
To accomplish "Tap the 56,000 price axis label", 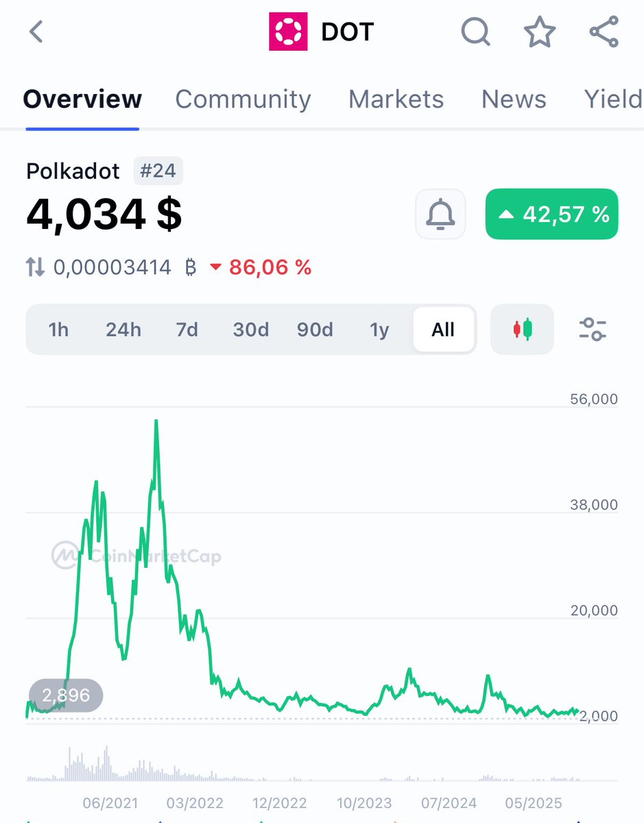I will (594, 399).
